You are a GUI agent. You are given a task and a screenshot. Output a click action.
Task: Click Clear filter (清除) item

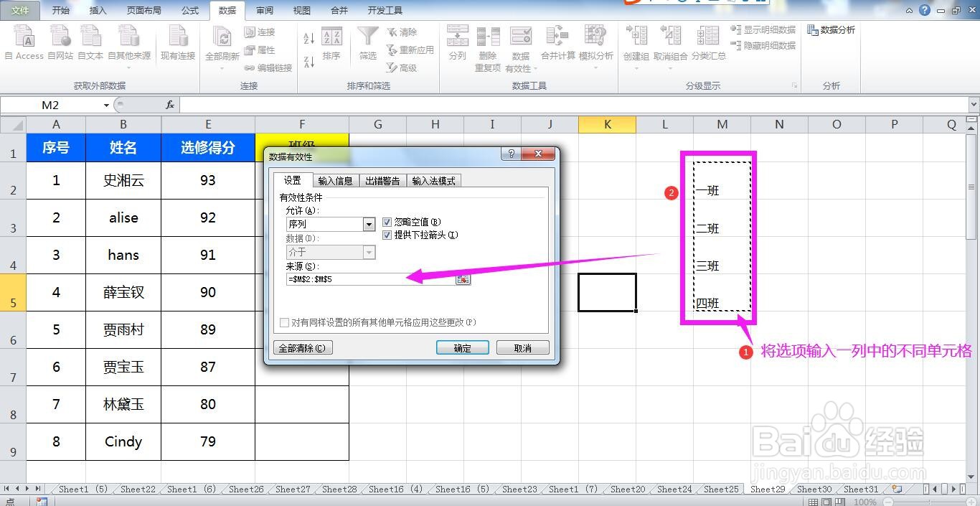[402, 32]
